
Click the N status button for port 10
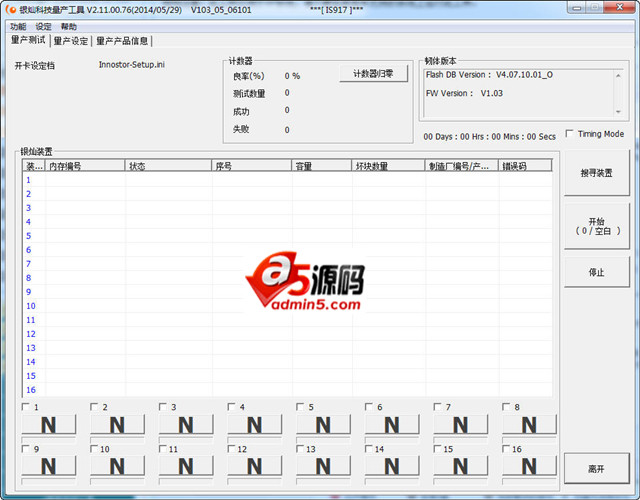pos(117,466)
